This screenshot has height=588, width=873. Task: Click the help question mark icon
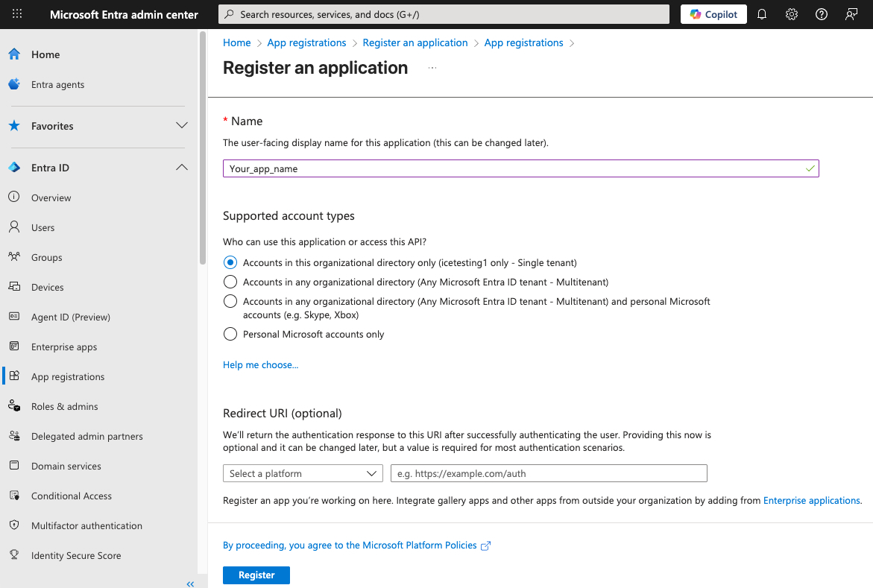point(822,14)
